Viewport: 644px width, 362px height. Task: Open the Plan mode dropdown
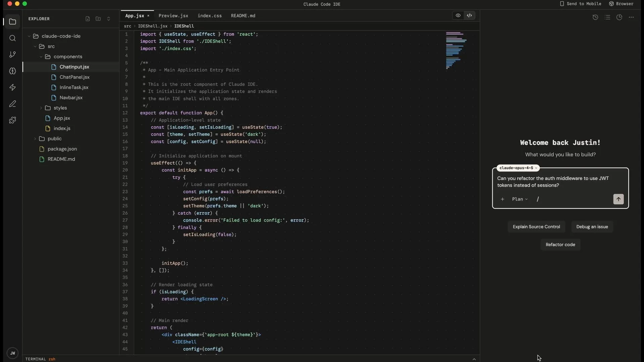click(520, 199)
